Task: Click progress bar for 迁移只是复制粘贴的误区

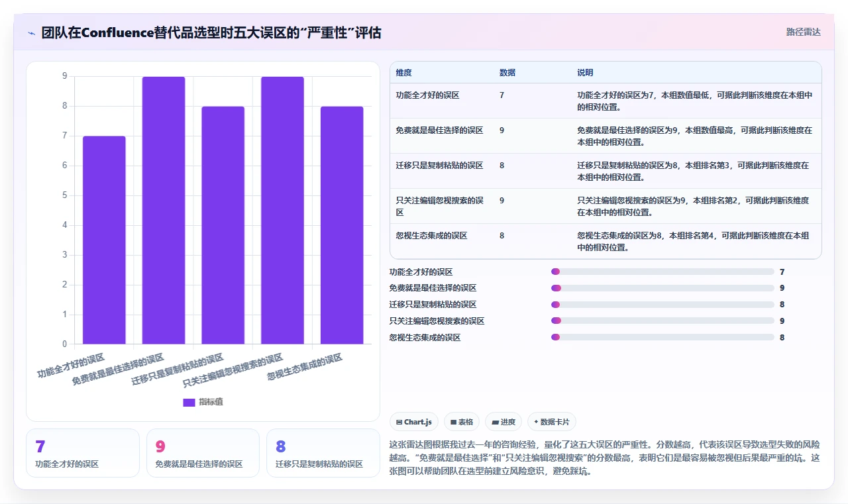Action: click(662, 305)
